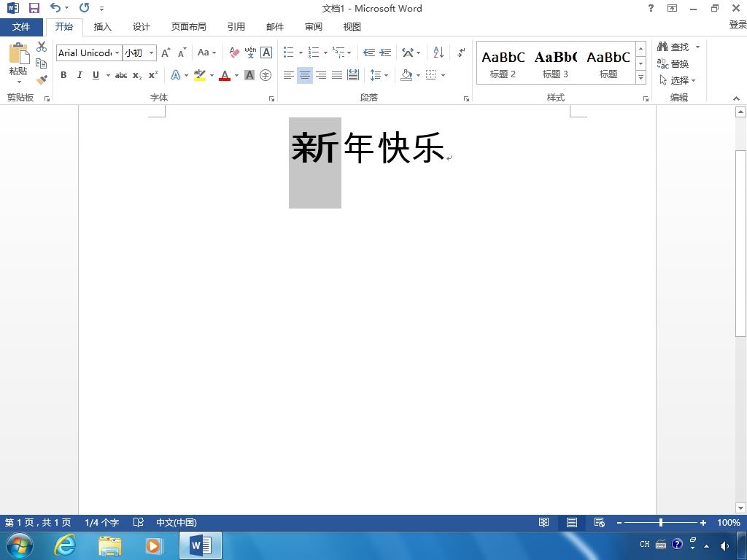
Task: Undo the last action
Action: 55,7
